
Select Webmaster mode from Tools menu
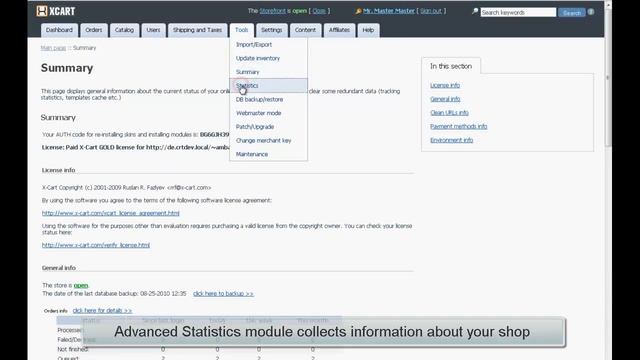[268, 113]
